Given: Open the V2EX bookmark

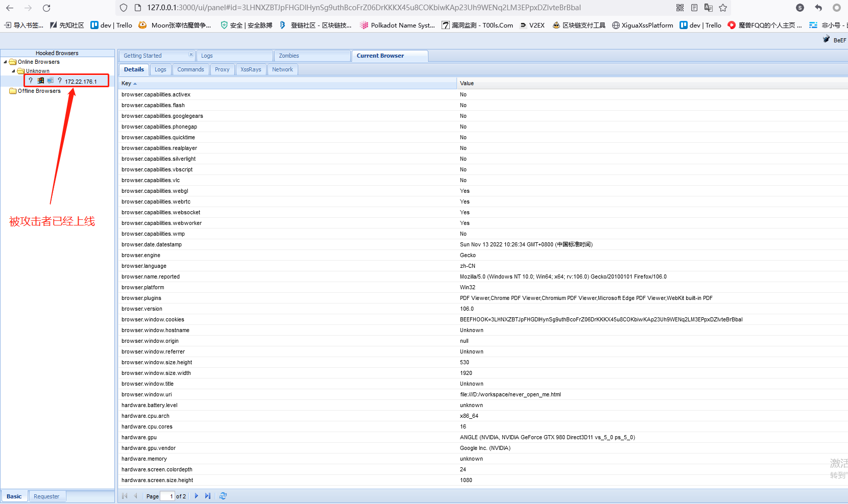Looking at the screenshot, I should 532,25.
